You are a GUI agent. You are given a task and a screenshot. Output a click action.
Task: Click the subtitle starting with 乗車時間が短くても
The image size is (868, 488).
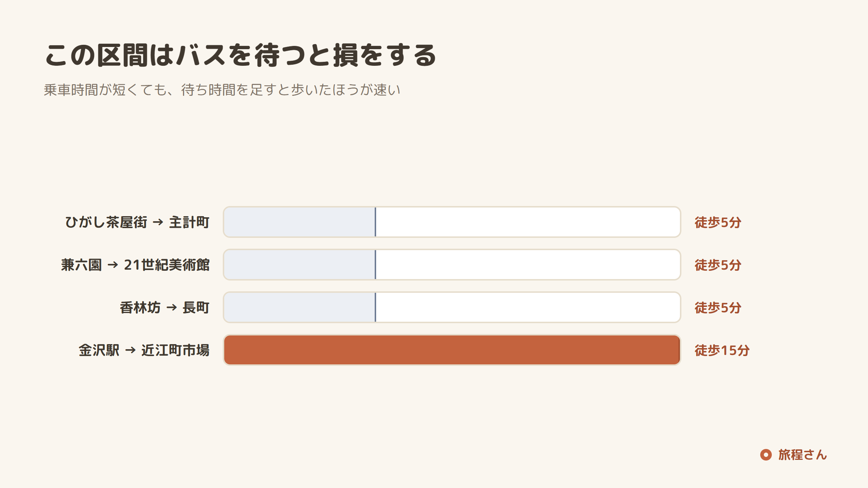(x=222, y=90)
